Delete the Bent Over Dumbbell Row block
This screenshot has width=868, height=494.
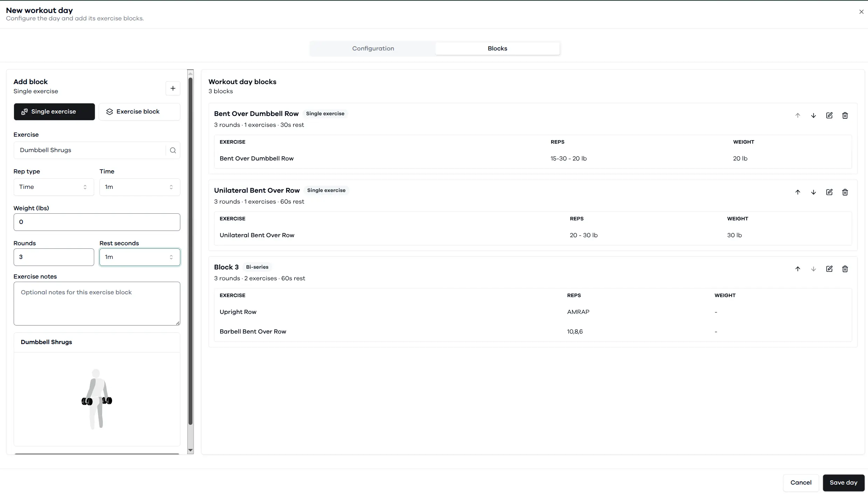click(x=845, y=115)
